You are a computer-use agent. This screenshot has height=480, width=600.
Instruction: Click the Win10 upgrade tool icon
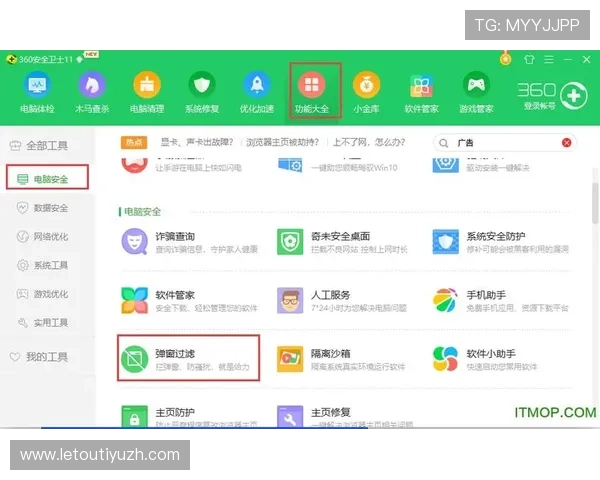tap(290, 165)
